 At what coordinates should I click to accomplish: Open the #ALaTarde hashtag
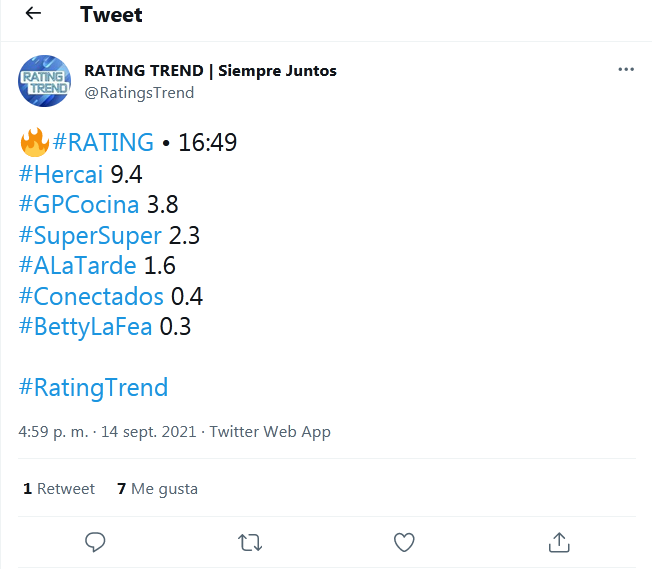pos(77,265)
